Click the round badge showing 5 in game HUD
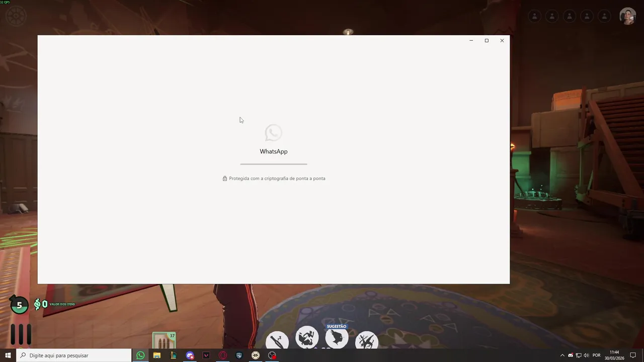 point(19,305)
